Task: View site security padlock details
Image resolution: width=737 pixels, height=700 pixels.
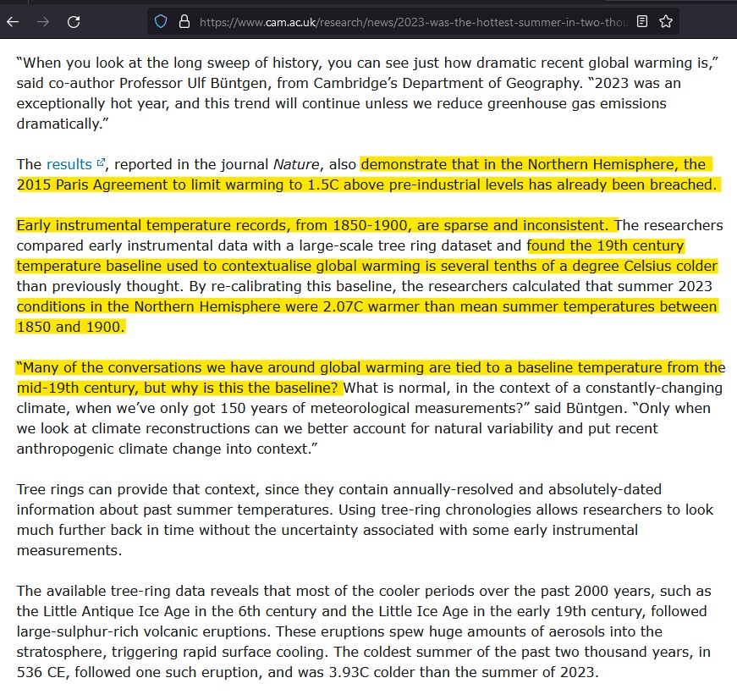Action: [184, 22]
